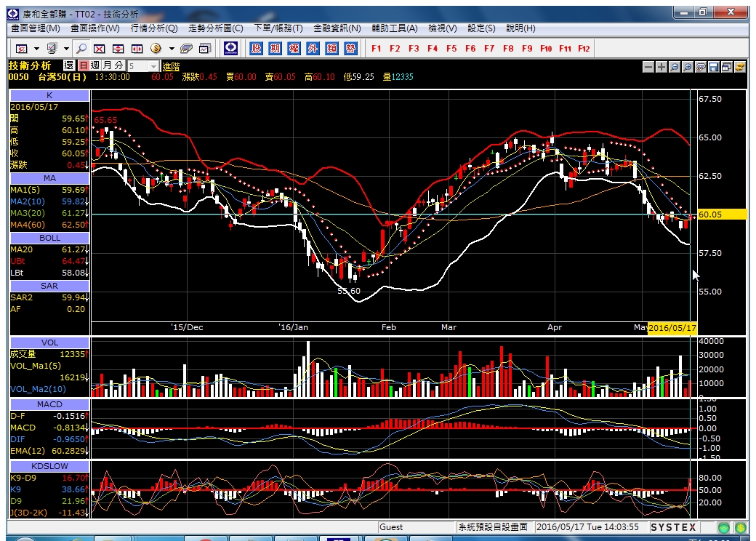Click the Concord logo icon
Image resolution: width=756 pixels, height=541 pixels.
point(231,48)
